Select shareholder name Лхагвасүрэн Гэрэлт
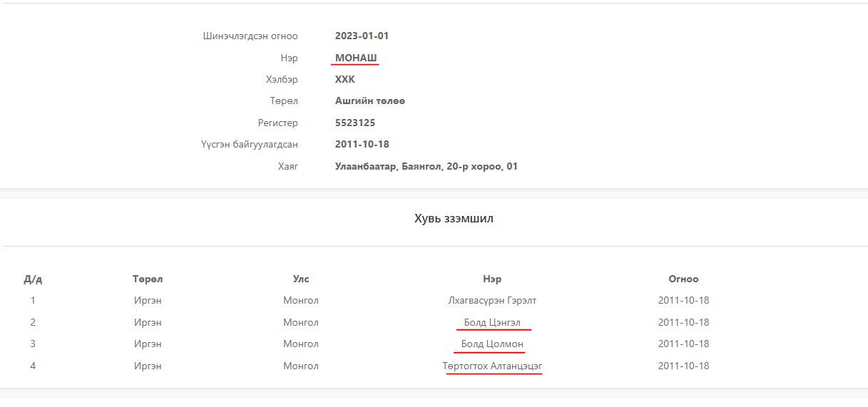This screenshot has width=868, height=407. tap(491, 301)
